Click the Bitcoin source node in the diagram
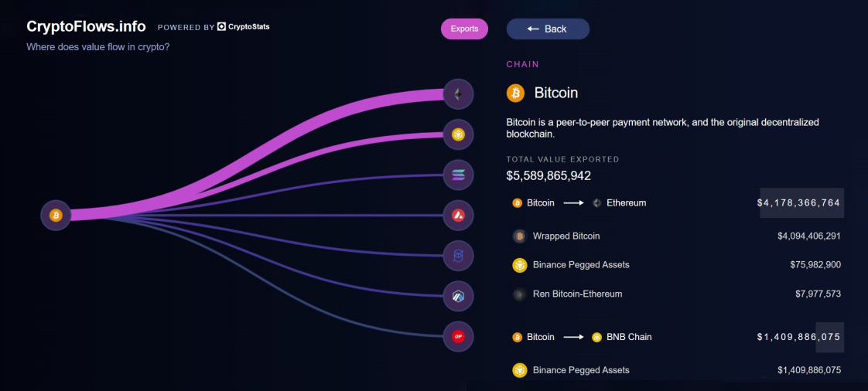This screenshot has height=391, width=868. click(x=56, y=215)
